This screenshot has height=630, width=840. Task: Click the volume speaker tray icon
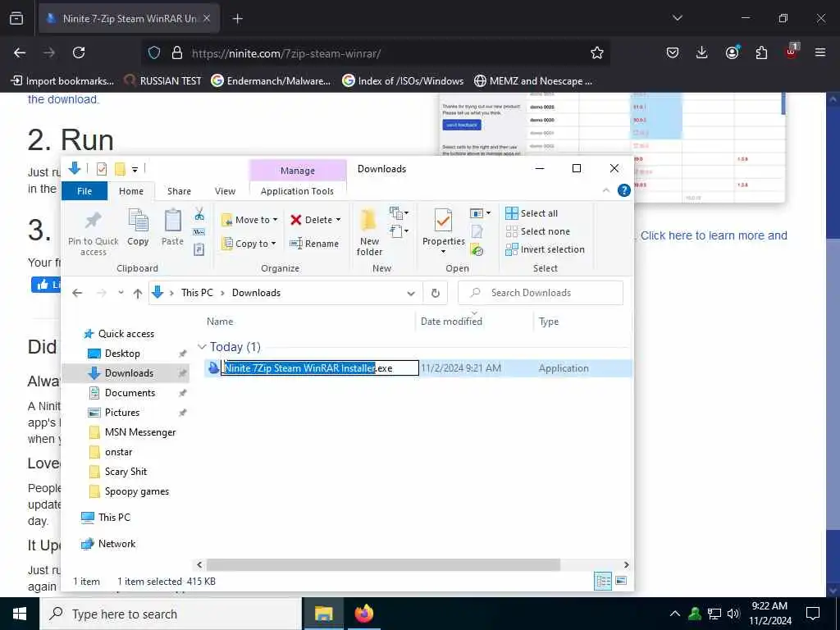(733, 614)
